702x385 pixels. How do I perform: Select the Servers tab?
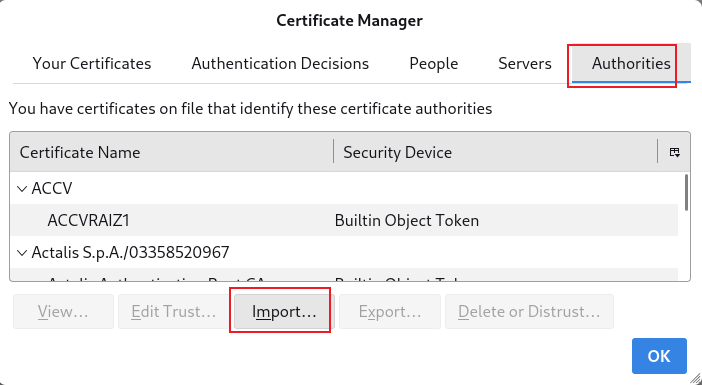[525, 64]
